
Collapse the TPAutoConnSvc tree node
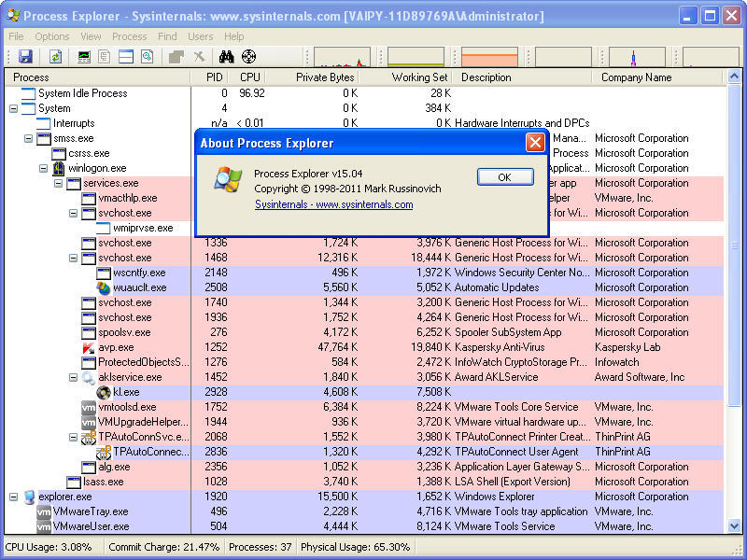73,437
